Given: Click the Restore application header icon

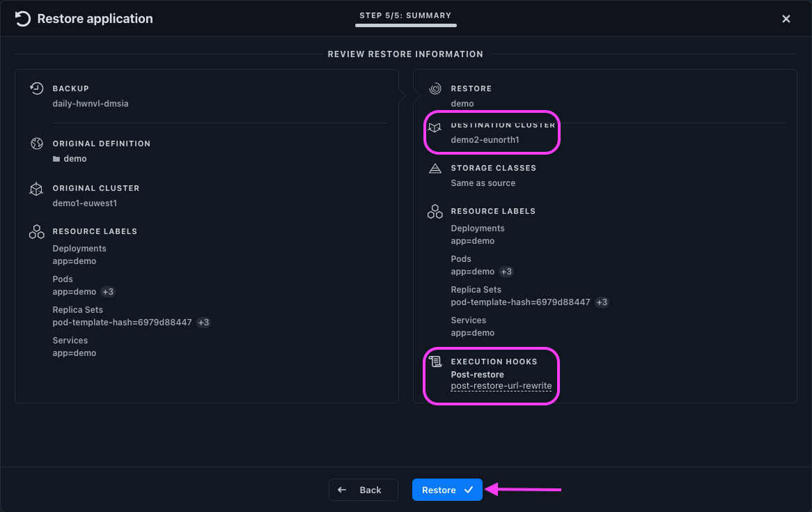Looking at the screenshot, I should [22, 19].
